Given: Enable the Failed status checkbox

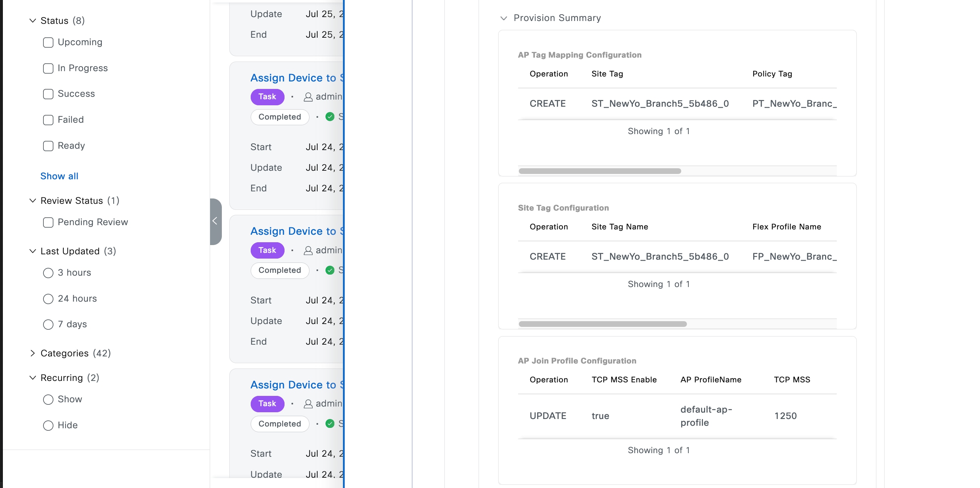Looking at the screenshot, I should (x=48, y=120).
